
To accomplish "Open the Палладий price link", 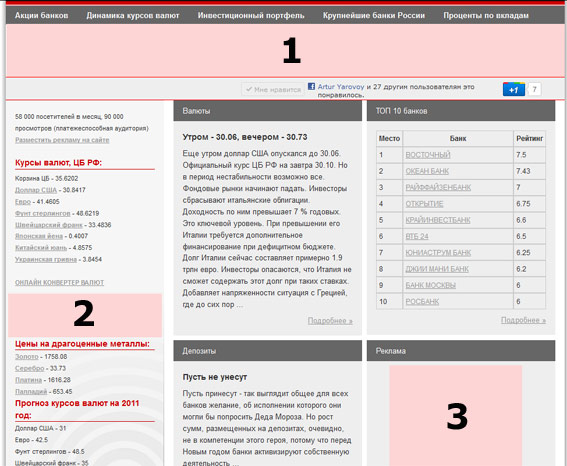I will (x=31, y=391).
